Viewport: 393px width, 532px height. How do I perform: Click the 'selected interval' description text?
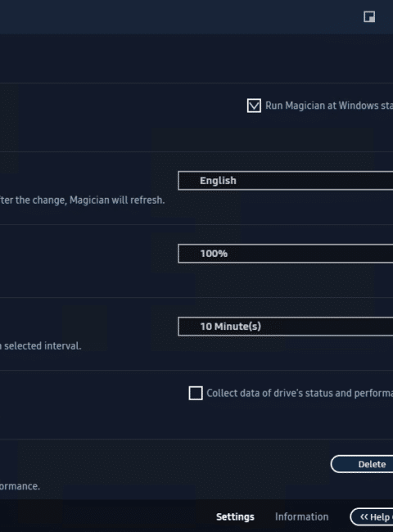43,346
